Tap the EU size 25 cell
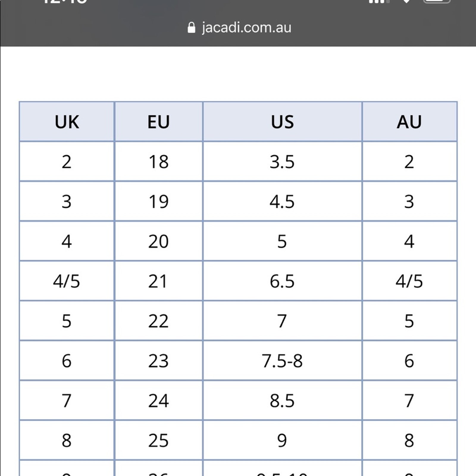The height and width of the screenshot is (476, 476). [x=159, y=441]
